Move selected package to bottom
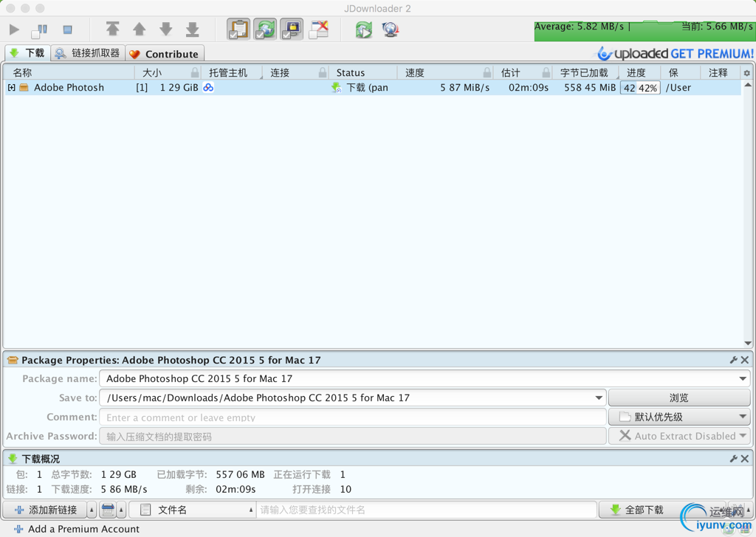Screen dimensions: 756x537 tap(193, 29)
